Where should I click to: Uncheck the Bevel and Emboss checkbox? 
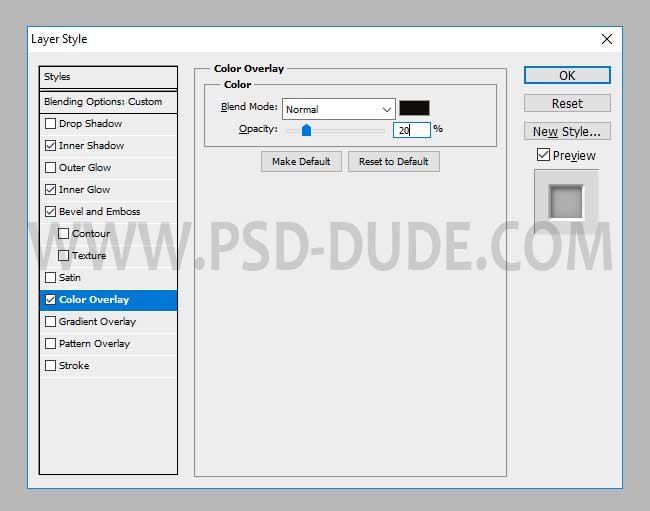51,211
